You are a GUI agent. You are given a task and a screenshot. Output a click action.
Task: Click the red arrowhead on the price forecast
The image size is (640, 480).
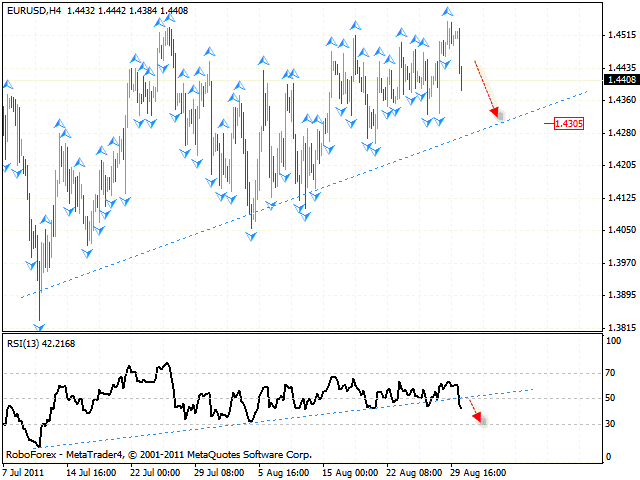pyautogui.click(x=494, y=113)
